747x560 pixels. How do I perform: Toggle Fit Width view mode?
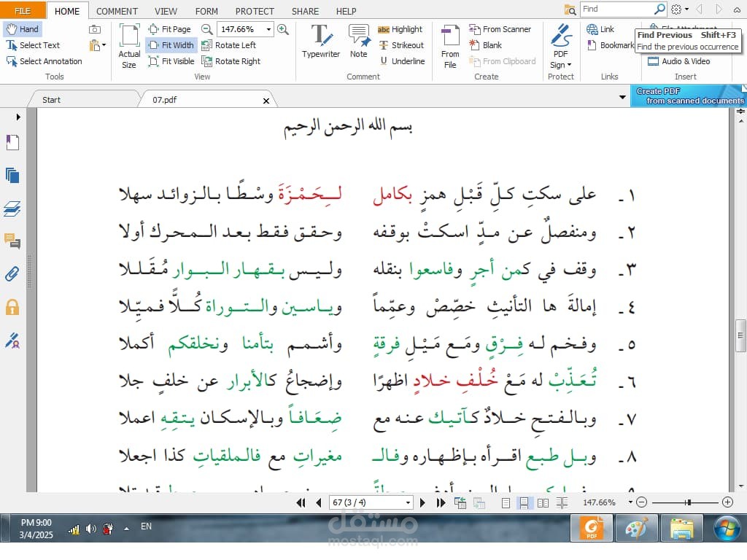pyautogui.click(x=171, y=45)
